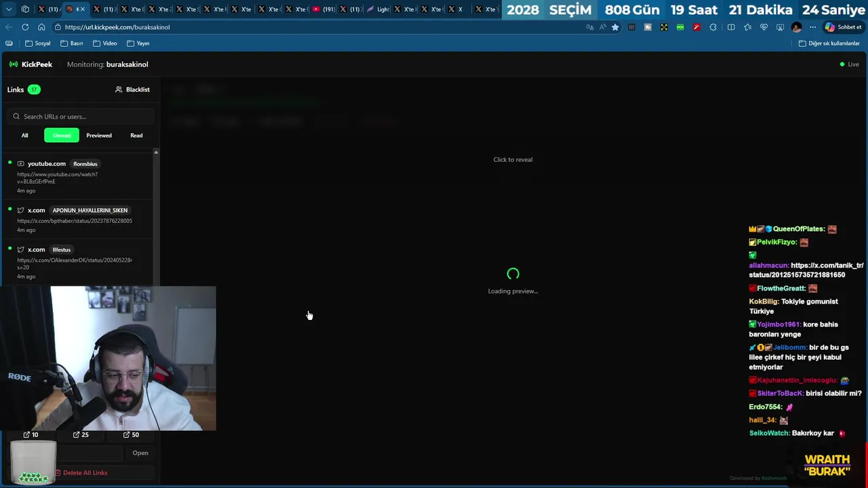The image size is (868, 488).
Task: Open the browser profile avatar
Action: click(x=796, y=27)
